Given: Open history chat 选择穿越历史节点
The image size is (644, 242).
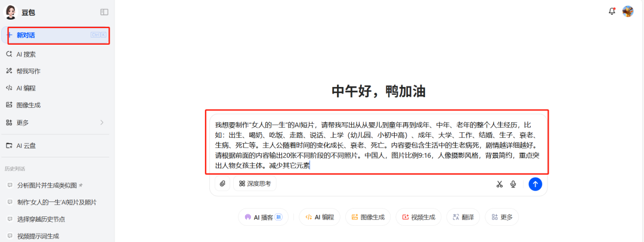Looking at the screenshot, I should point(41,219).
